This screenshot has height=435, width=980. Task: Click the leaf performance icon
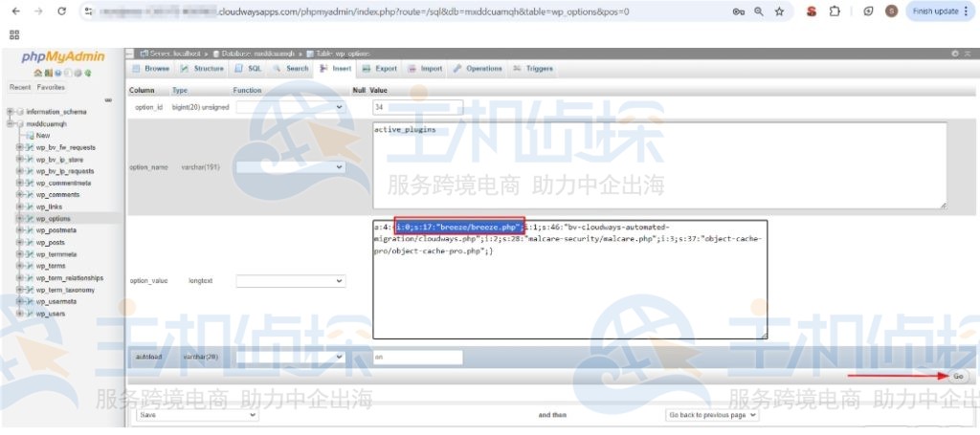pyautogui.click(x=868, y=11)
